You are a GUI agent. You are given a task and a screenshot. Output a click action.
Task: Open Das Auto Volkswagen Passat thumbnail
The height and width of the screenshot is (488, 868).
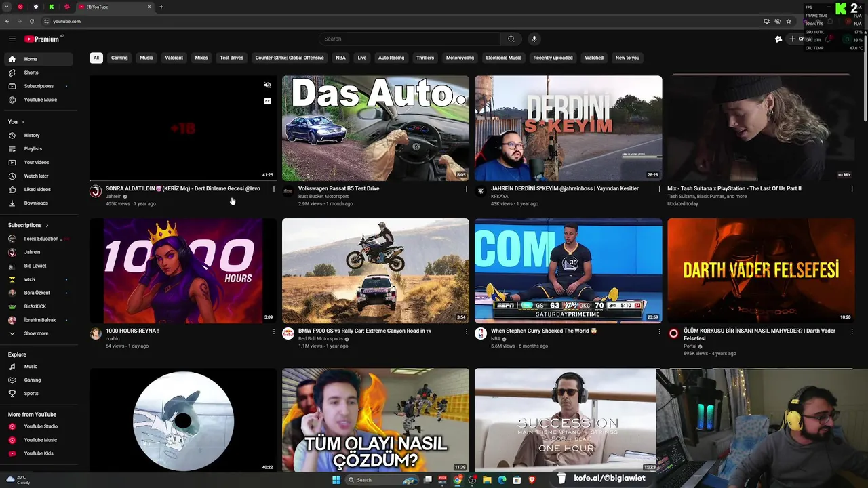tap(376, 128)
